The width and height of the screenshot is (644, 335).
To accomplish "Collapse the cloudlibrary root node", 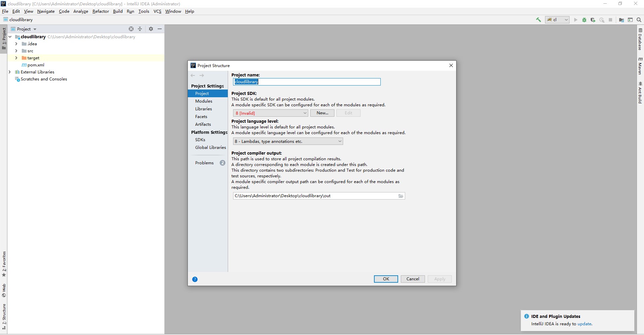I will click(10, 37).
